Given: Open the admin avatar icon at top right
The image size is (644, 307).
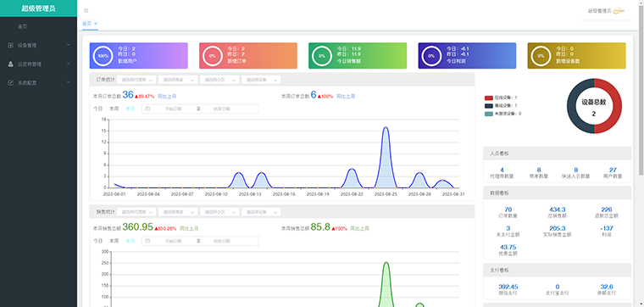Looking at the screenshot, I should point(619,11).
